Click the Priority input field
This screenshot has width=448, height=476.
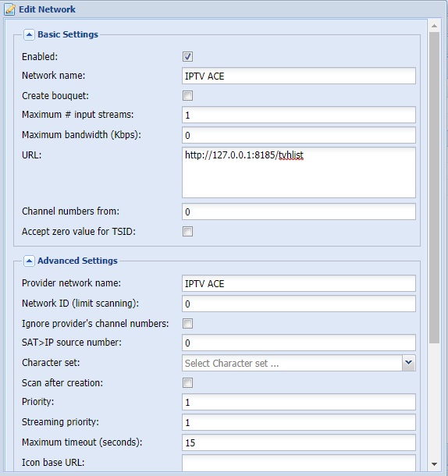point(299,402)
